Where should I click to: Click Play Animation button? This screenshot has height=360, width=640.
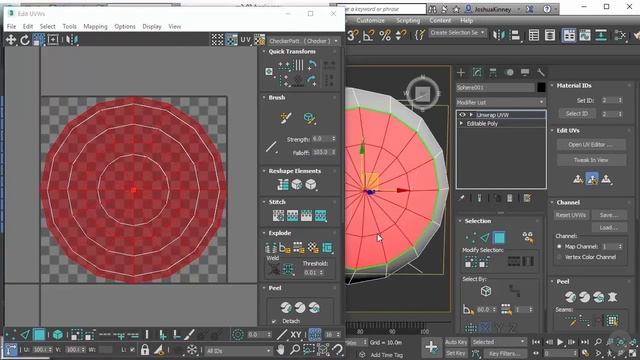click(x=560, y=342)
